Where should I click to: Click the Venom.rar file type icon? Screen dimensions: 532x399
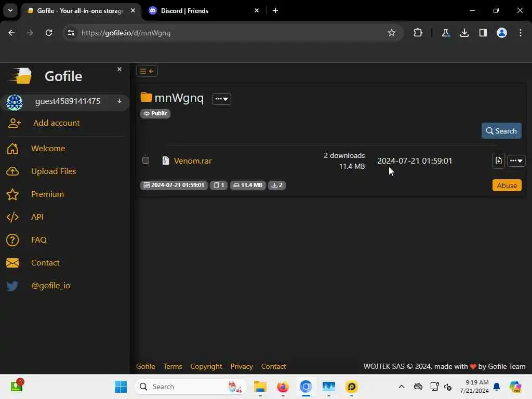(x=166, y=161)
